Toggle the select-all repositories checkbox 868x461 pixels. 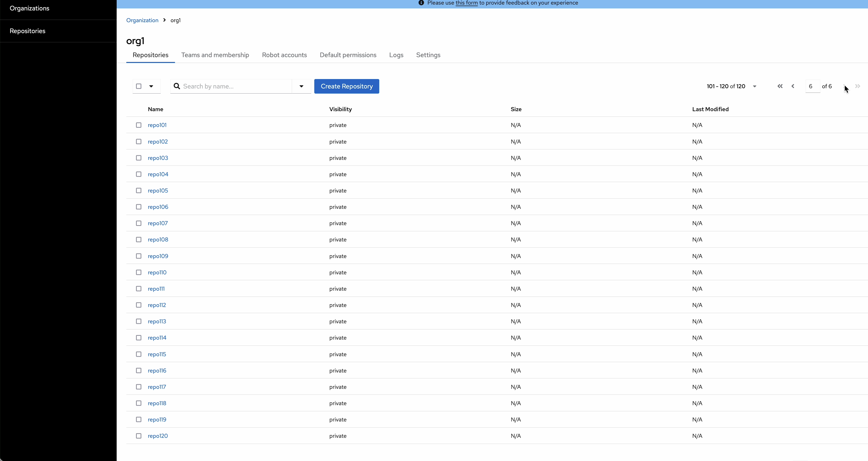tap(139, 86)
